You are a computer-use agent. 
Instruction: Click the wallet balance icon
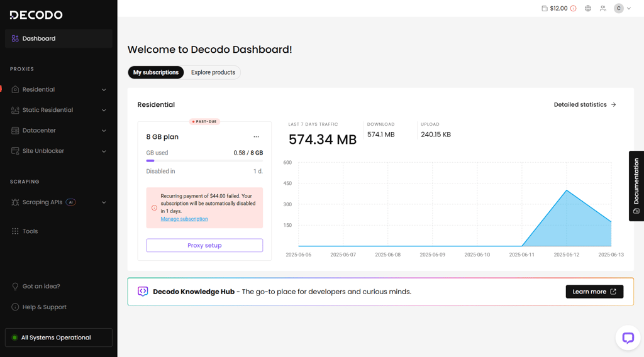(544, 8)
